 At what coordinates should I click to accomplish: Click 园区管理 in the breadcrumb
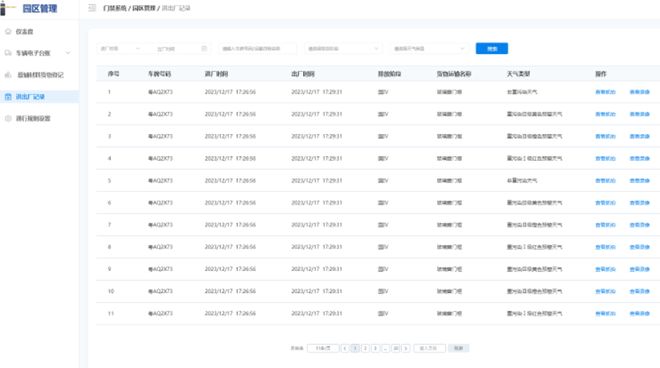click(x=144, y=8)
